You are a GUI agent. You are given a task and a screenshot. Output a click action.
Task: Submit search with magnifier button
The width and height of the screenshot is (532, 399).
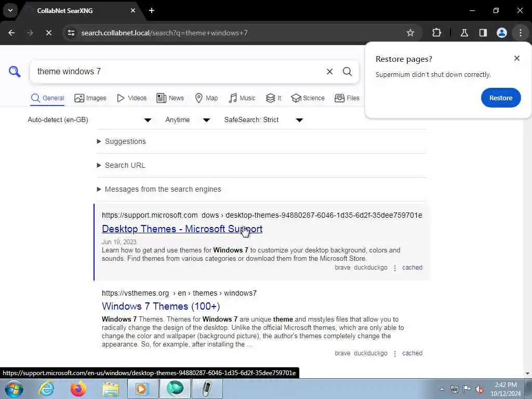[347, 72]
